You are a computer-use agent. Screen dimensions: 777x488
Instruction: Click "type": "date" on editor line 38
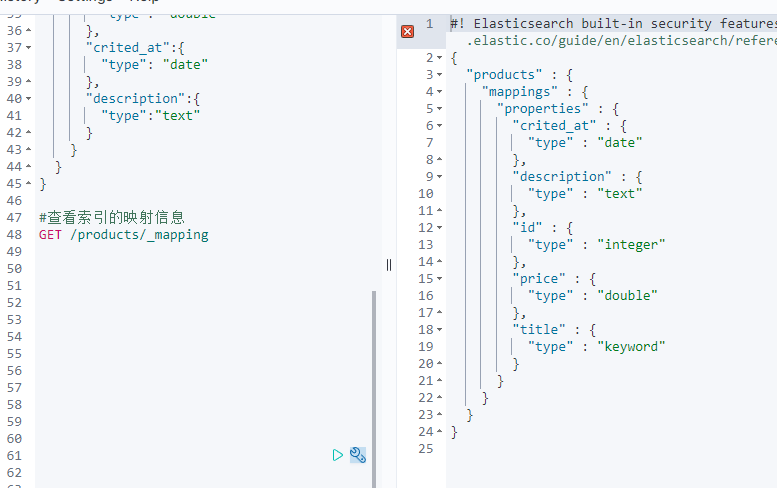[x=155, y=65]
